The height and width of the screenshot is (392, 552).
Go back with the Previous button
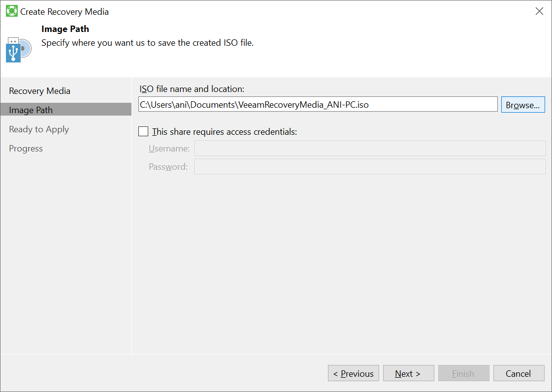[354, 373]
